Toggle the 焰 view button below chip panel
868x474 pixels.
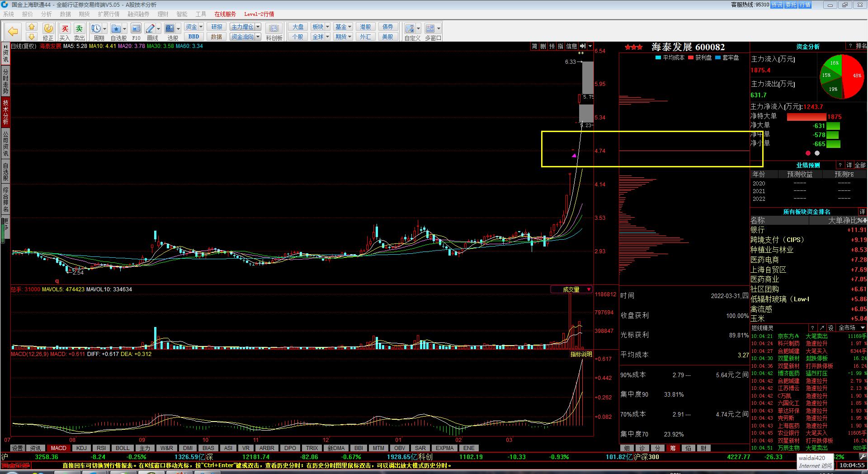tap(689, 448)
